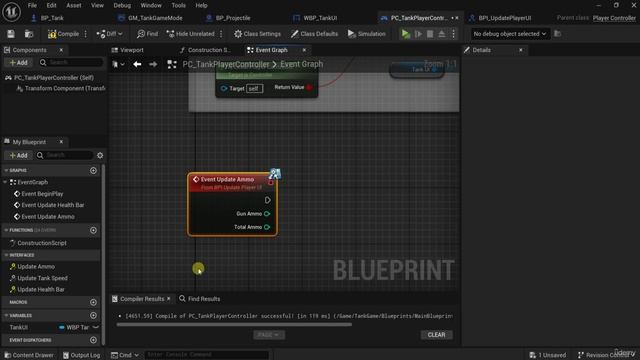Add a component with the Add button
The width and height of the screenshot is (640, 360).
click(x=18, y=62)
